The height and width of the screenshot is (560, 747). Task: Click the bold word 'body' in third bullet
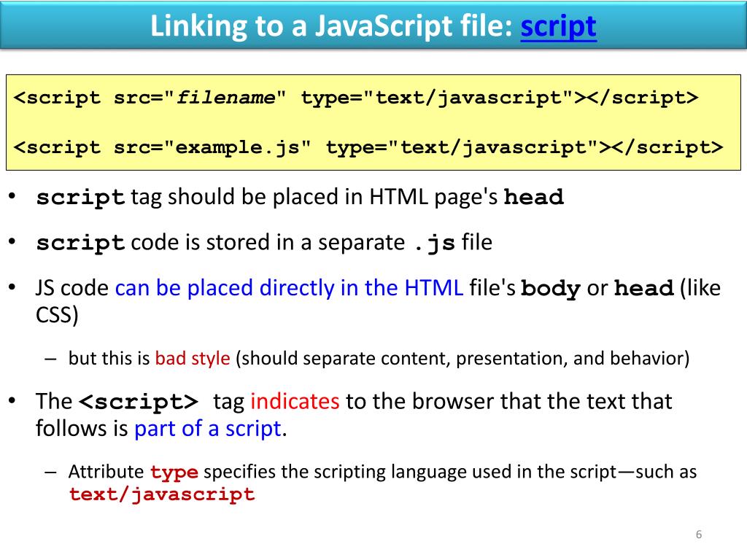(550, 289)
